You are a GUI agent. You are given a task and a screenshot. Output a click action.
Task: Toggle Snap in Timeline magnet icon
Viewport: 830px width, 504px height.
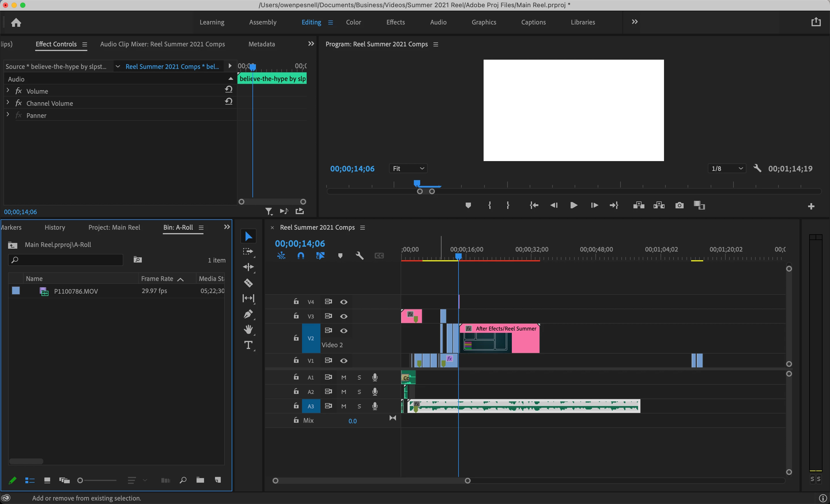[x=301, y=256]
